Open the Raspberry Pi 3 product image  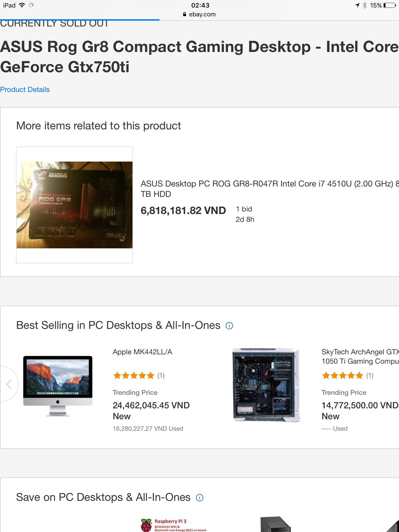point(174,525)
